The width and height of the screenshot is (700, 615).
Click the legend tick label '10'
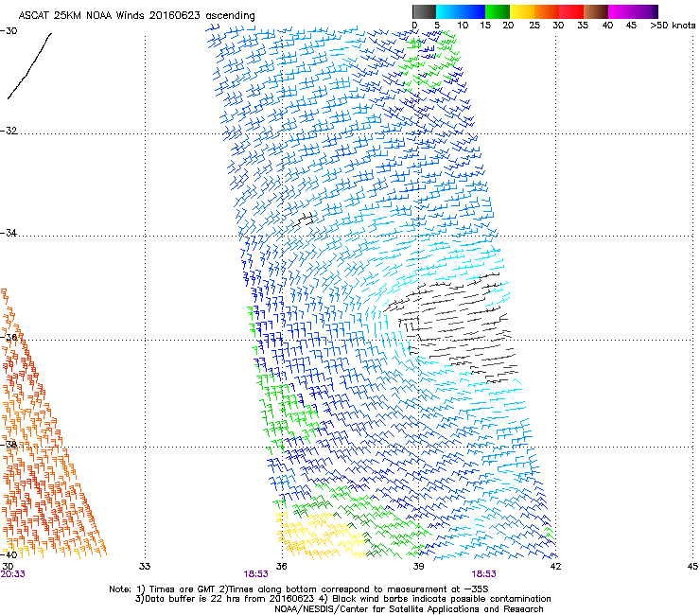point(463,26)
